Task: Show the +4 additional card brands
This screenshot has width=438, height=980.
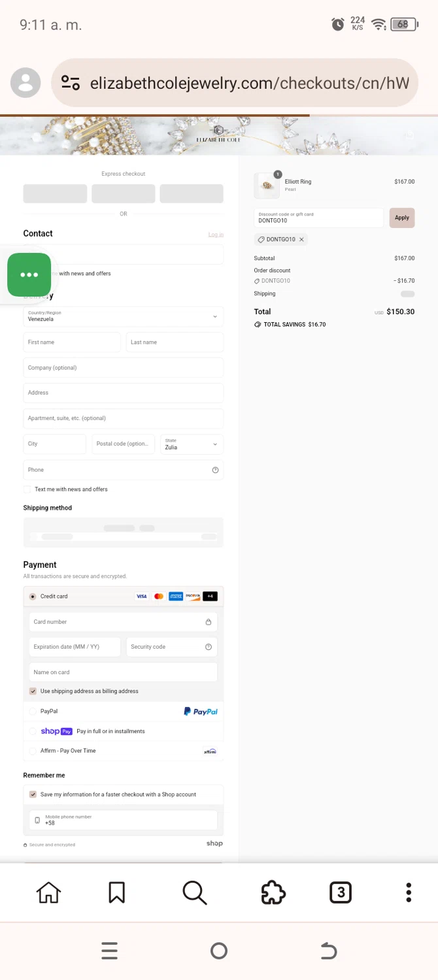Action: pos(210,596)
